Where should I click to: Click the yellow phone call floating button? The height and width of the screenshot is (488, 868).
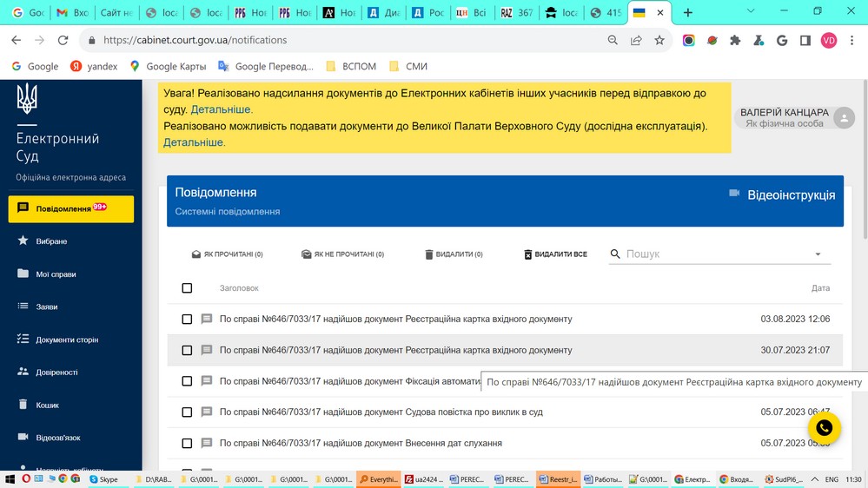[x=825, y=428]
